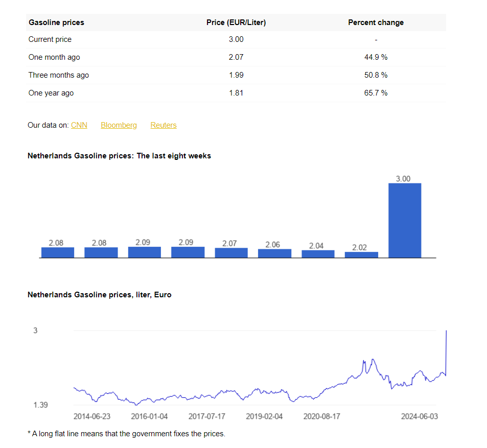Open the Bloomberg data link
Image resolution: width=487 pixels, height=448 pixels.
click(x=119, y=125)
